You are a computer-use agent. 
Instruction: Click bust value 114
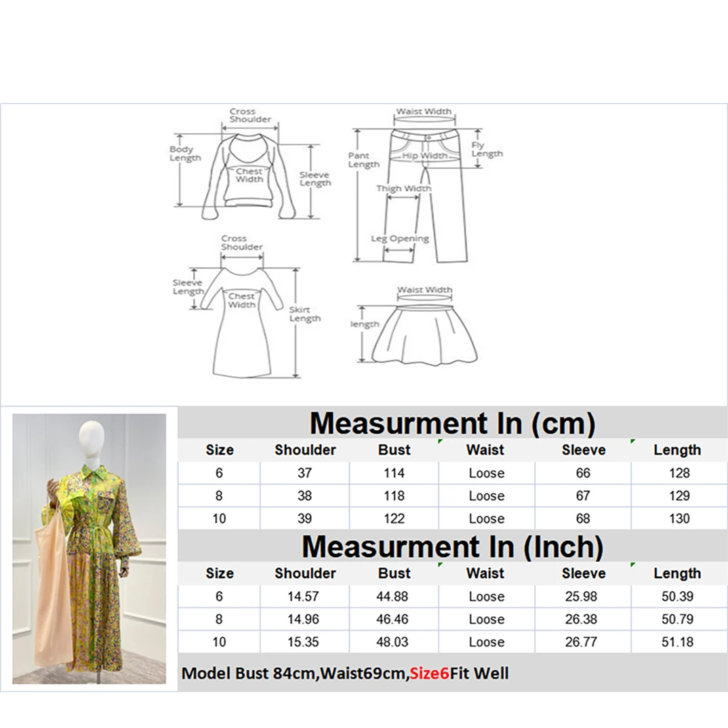(x=395, y=473)
